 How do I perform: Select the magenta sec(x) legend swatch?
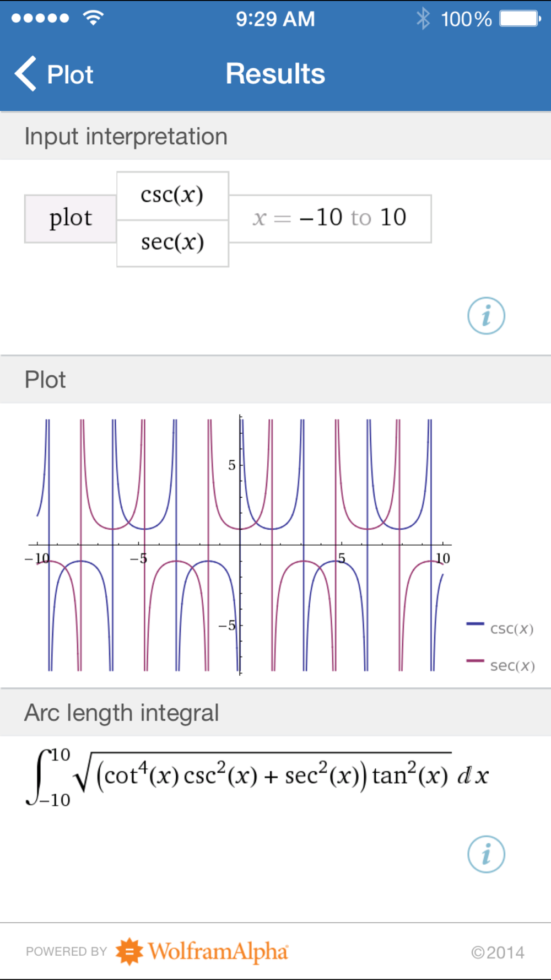[475, 660]
